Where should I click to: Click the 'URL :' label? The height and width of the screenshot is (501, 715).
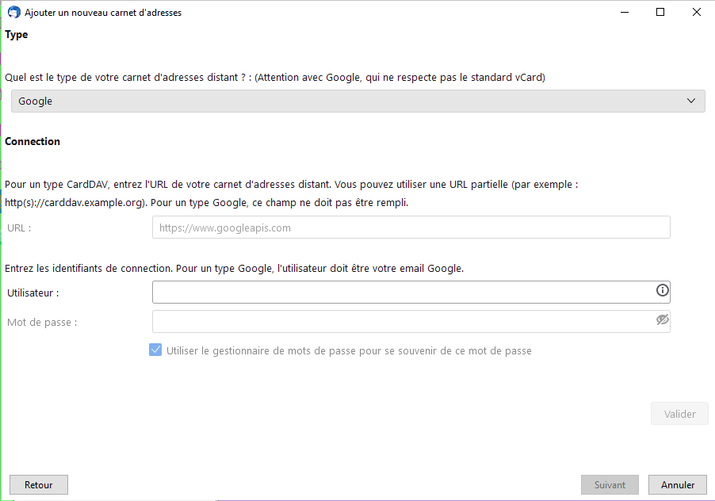19,228
